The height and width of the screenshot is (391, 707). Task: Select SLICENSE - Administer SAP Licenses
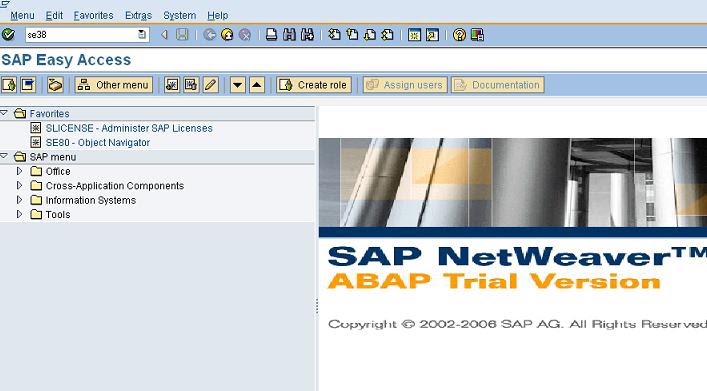(x=129, y=128)
